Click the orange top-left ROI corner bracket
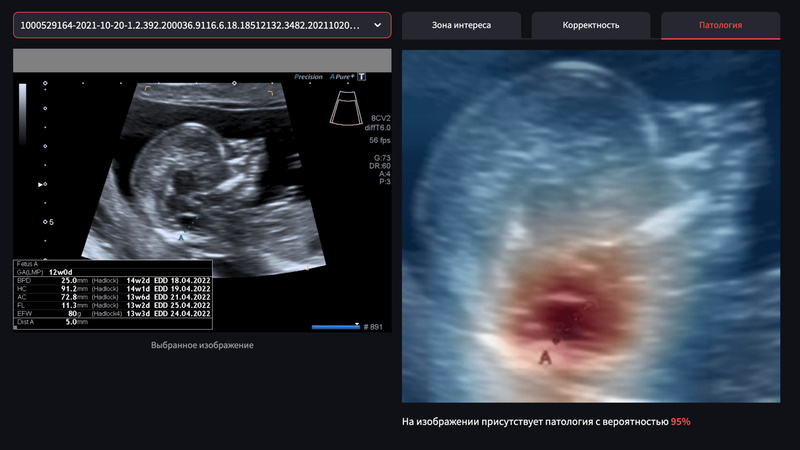This screenshot has width=800, height=450. click(x=147, y=88)
